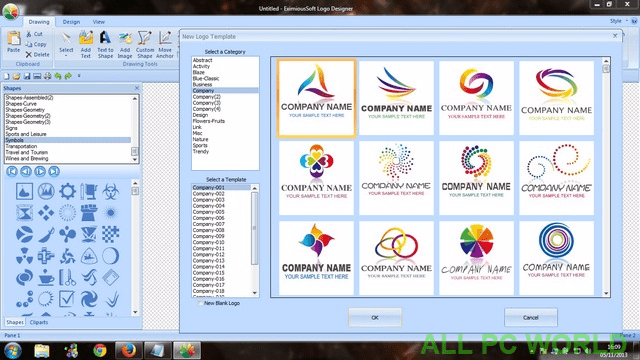
Task: Switch to the Design ribbon tab
Action: tap(71, 22)
